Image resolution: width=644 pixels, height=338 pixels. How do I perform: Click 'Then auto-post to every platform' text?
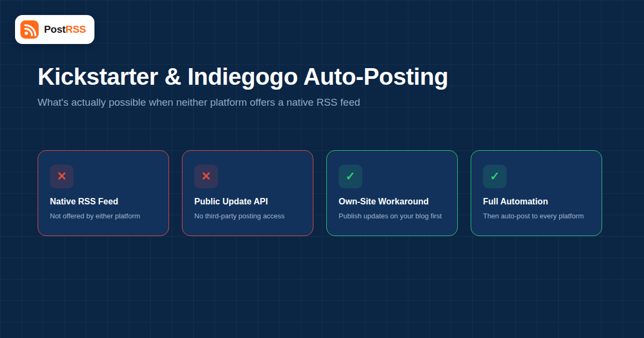point(533,216)
